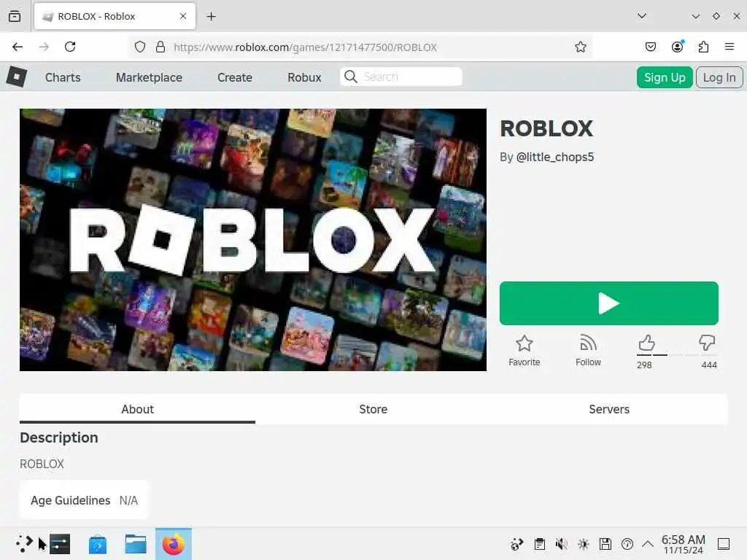Open the tracking protection shield icon
This screenshot has width=747, height=560.
139,47
